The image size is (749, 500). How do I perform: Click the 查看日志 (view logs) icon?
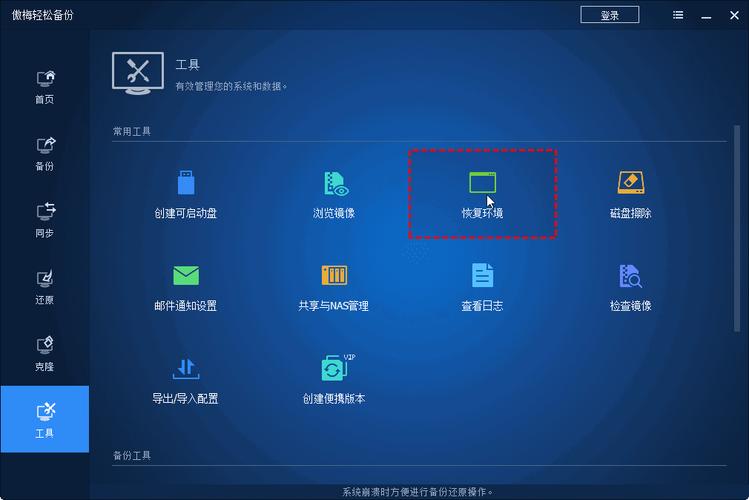(482, 287)
